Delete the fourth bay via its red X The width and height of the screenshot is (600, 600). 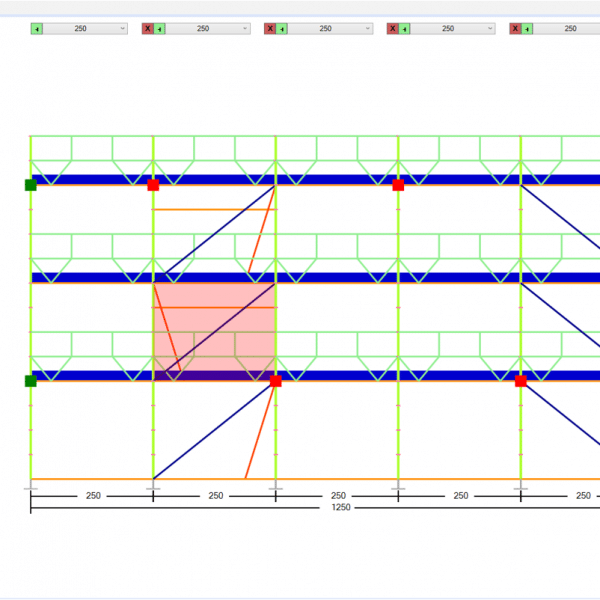click(393, 29)
